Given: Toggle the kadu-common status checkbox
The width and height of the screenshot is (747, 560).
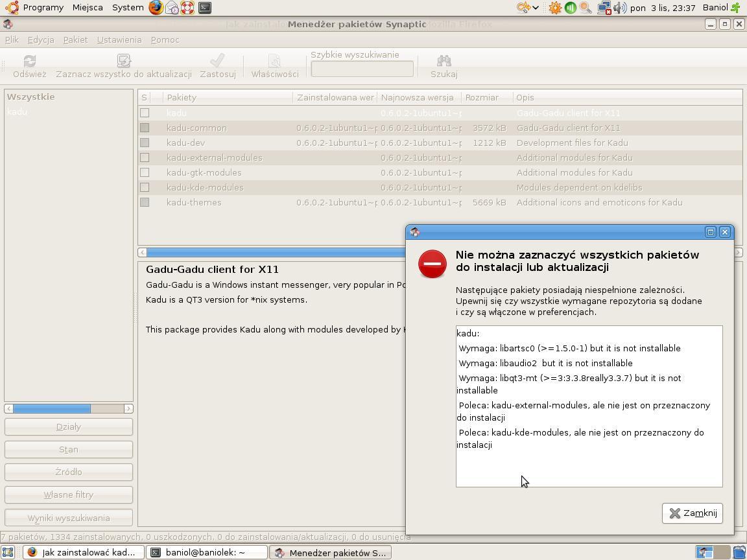Looking at the screenshot, I should pos(145,128).
